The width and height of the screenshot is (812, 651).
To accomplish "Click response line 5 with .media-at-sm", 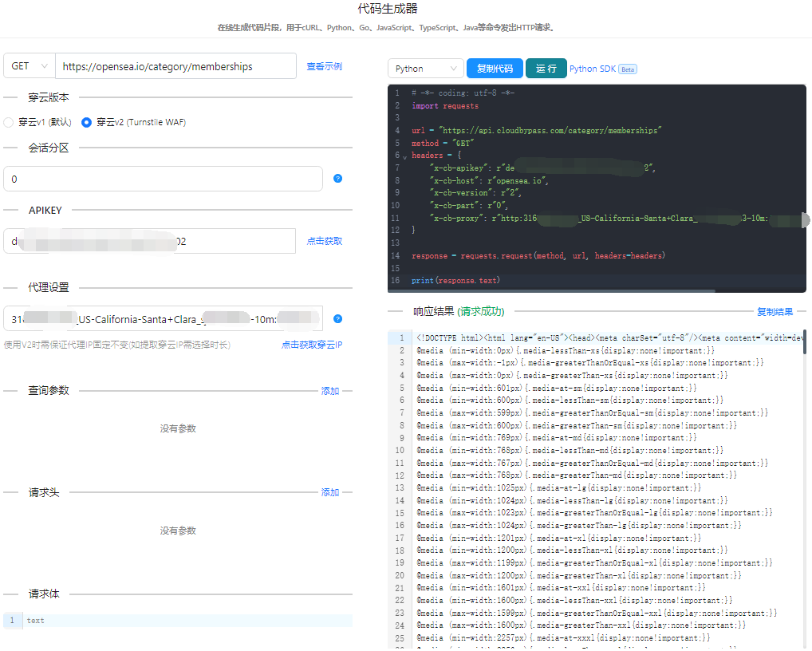I will (x=557, y=388).
